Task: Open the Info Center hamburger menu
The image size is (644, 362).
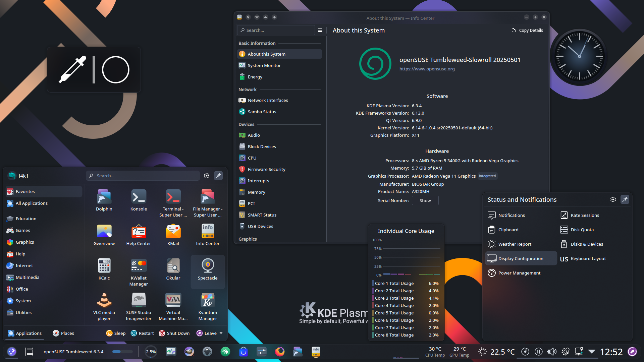Action: 320,30
